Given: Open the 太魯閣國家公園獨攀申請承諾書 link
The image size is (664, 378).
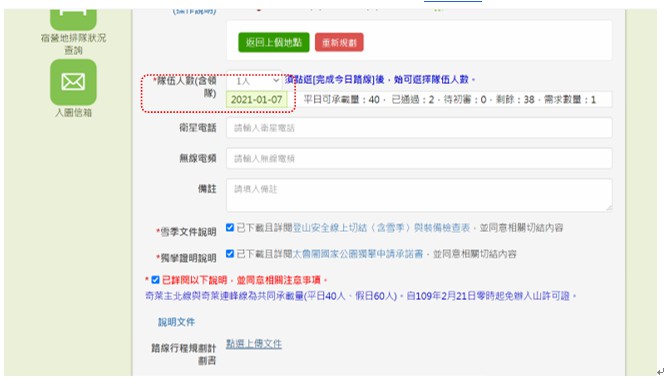Looking at the screenshot, I should (358, 254).
